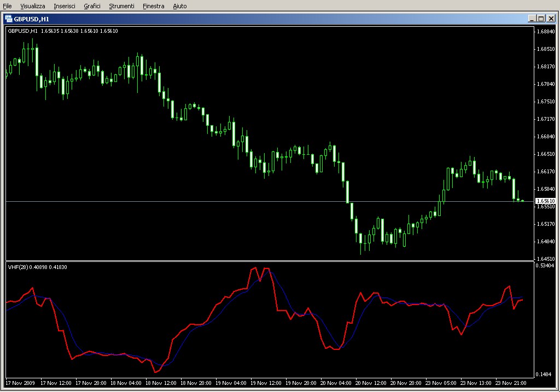Click the 18 Nov 04:00 time label
This screenshot has width=560, height=392.
pyautogui.click(x=126, y=383)
